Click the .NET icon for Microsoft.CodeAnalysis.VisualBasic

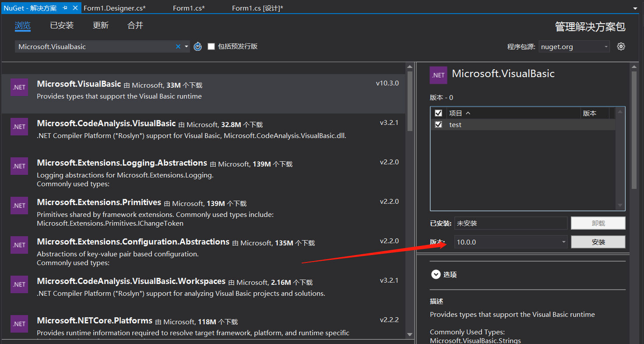(x=19, y=127)
